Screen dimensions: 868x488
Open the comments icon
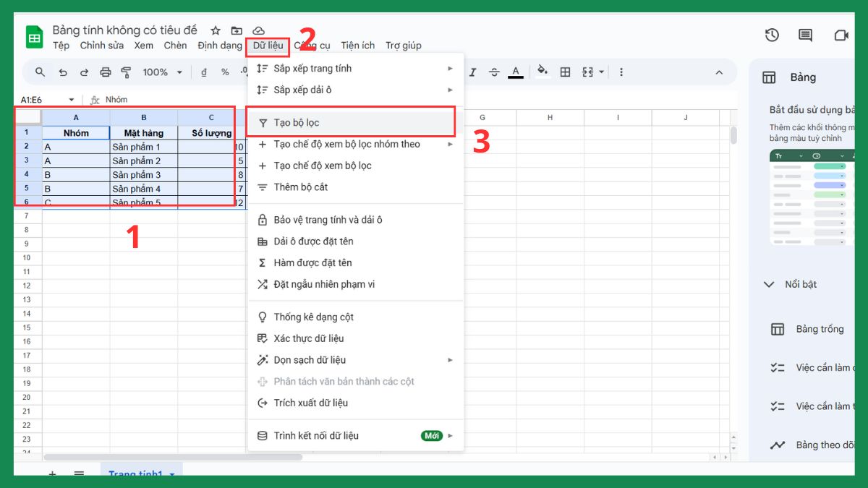click(x=805, y=35)
